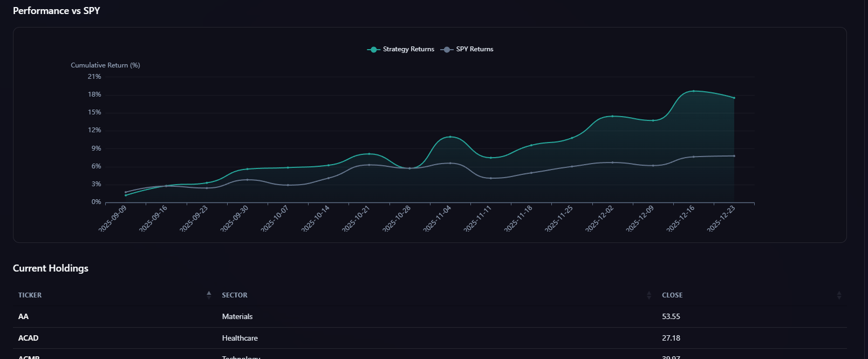Click the Healthcare sector cell
This screenshot has width=868, height=359.
[240, 338]
